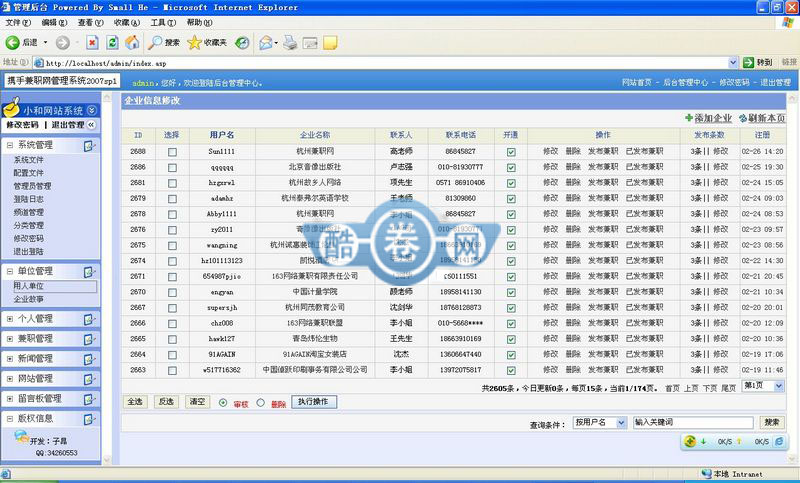Click the 下页 pagination link
This screenshot has width=800, height=483.
coord(710,388)
